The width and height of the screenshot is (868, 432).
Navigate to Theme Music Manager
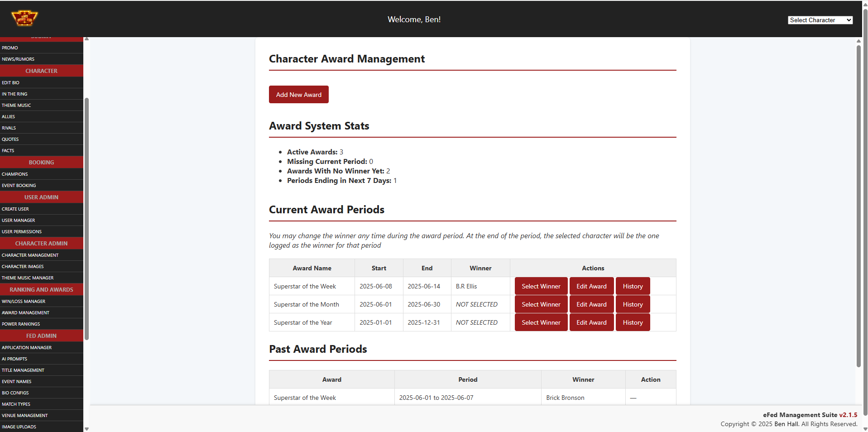[28, 278]
